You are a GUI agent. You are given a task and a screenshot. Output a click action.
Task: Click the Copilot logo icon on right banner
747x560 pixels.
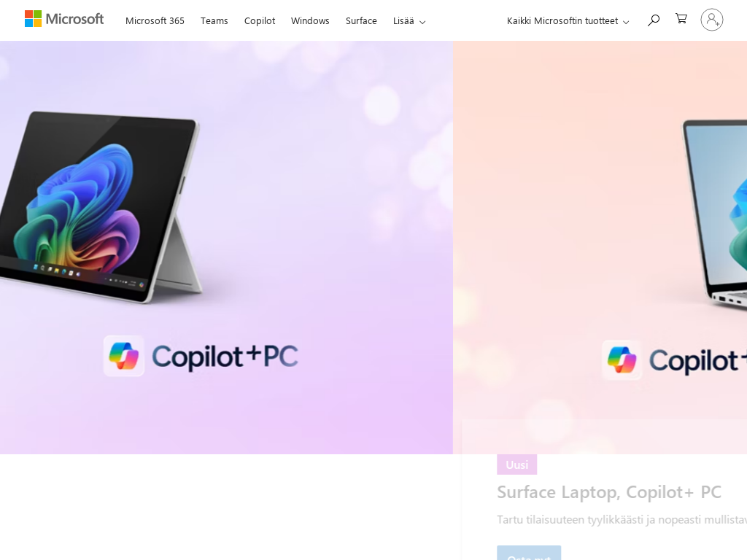pyautogui.click(x=622, y=360)
